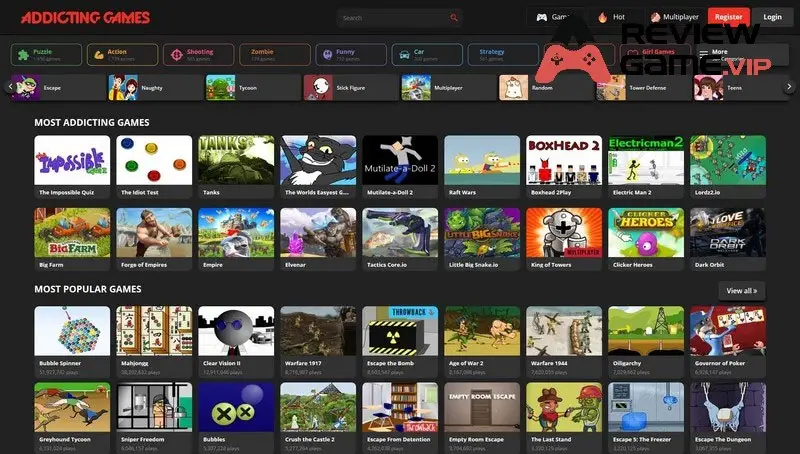Click the Escape The Dungeon title
This screenshot has width=800, height=454.
[722, 439]
